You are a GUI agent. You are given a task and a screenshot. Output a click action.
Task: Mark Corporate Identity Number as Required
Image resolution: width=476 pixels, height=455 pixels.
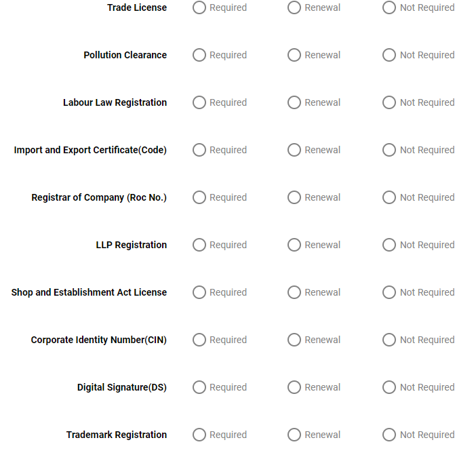point(199,340)
